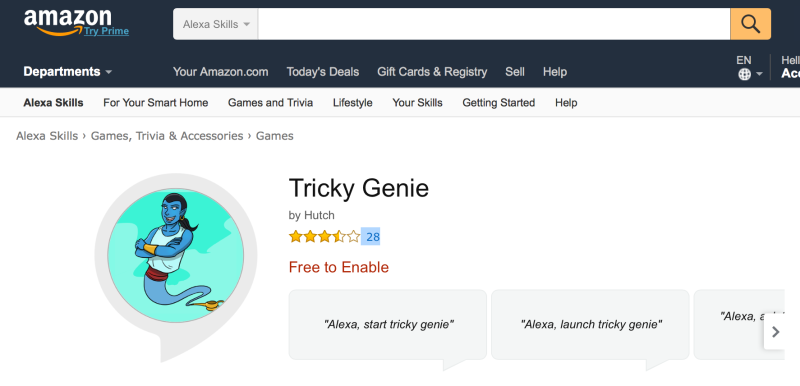
Task: Open the language globe icon
Action: 744,74
